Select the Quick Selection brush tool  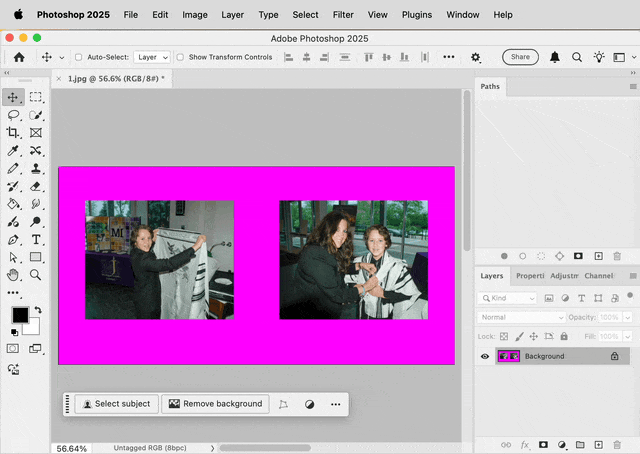tap(36, 115)
